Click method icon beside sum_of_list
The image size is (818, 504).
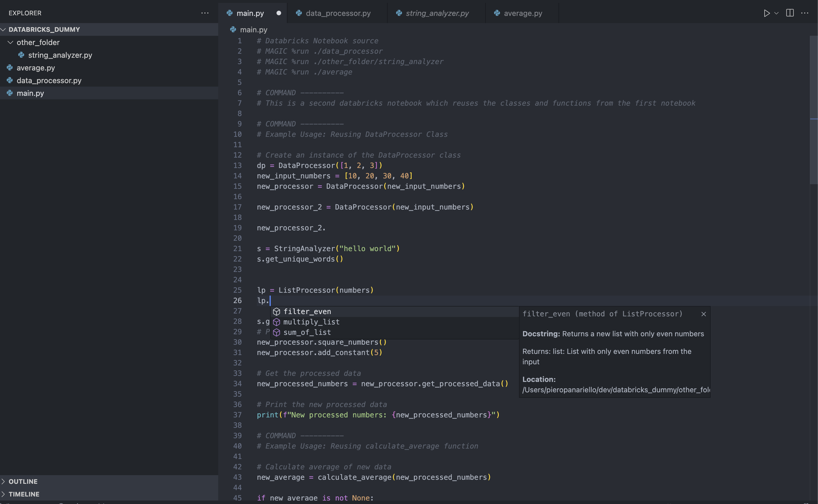[276, 332]
